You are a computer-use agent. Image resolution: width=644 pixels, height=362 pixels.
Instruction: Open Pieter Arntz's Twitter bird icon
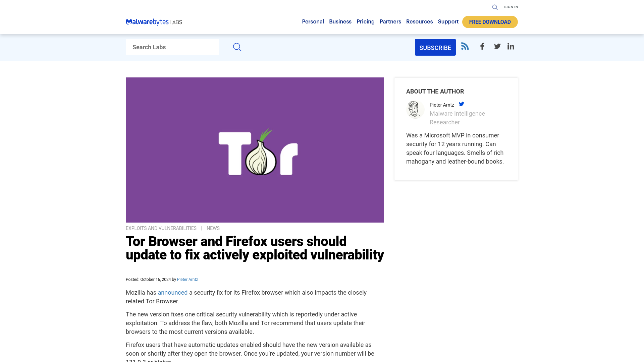point(462,104)
